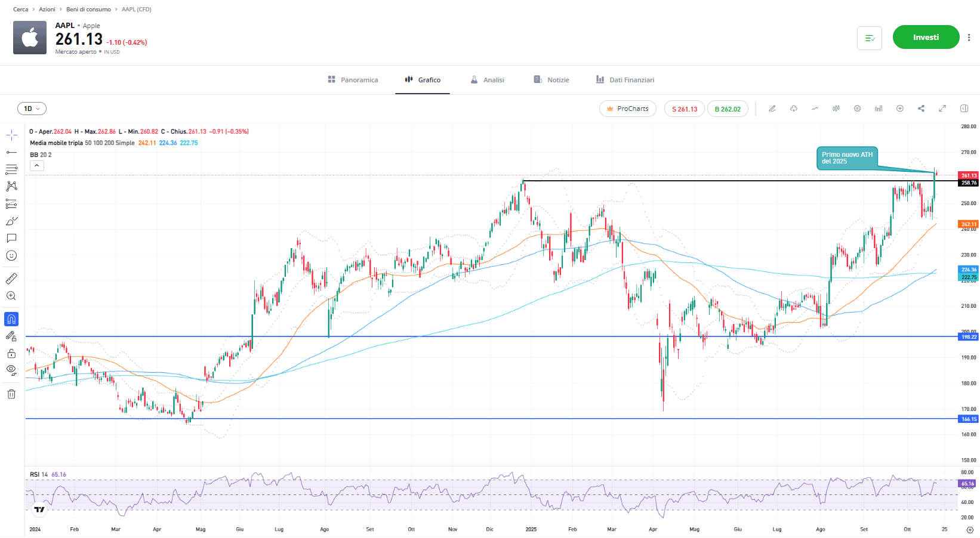The image size is (980, 538).
Task: Click the Beni di consumo breadcrumb
Action: pyautogui.click(x=88, y=10)
